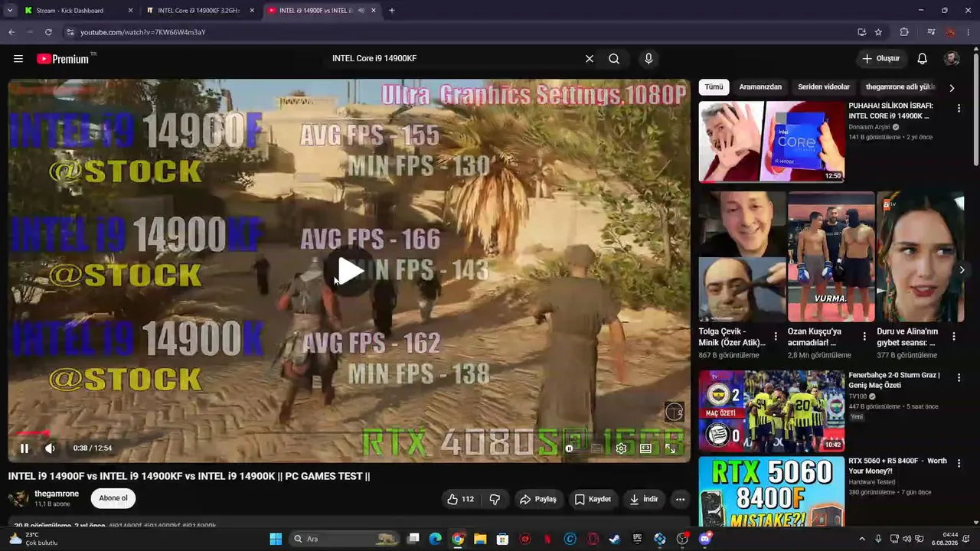This screenshot has height=551, width=980.
Task: Open Epic Games launcher from taskbar
Action: tap(637, 539)
